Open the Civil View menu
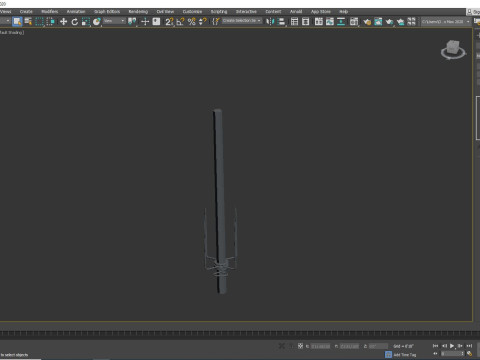This screenshot has width=480, height=360. (x=165, y=12)
